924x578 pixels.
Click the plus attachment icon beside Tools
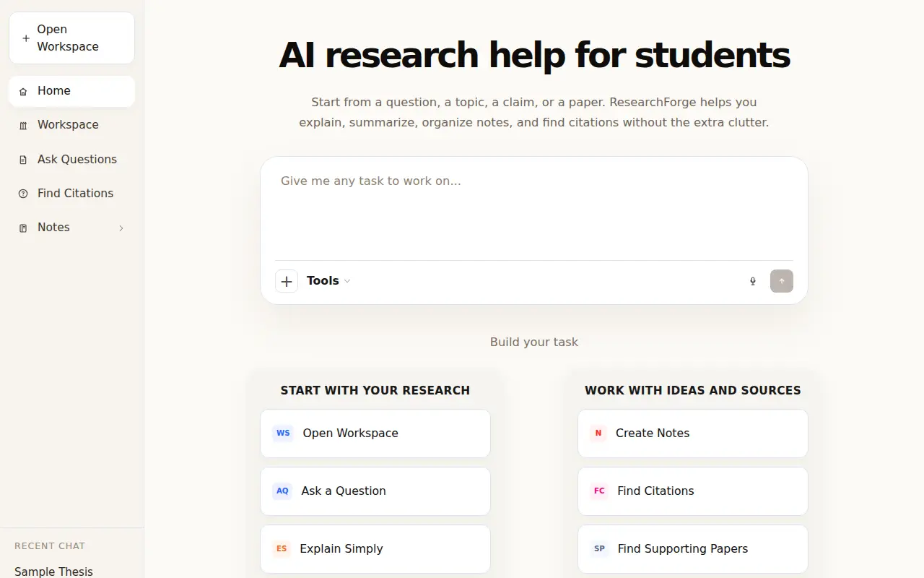point(287,281)
